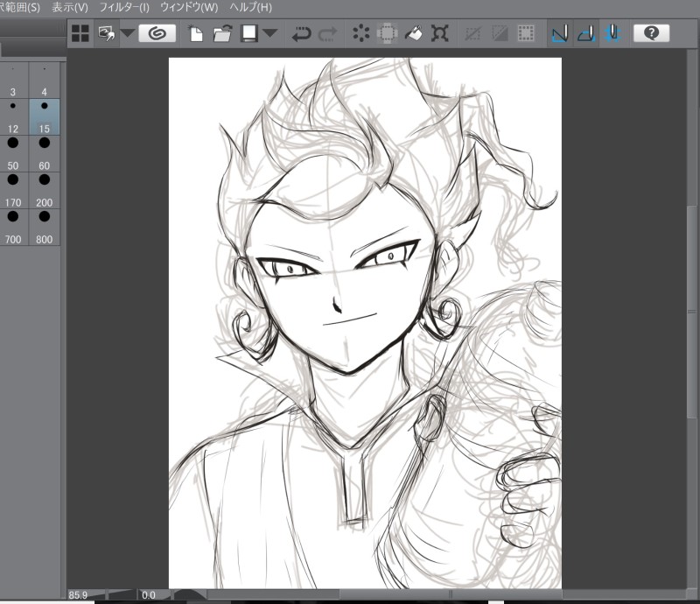This screenshot has height=604, width=700.
Task: Select brush size 15
Action: pos(45,117)
